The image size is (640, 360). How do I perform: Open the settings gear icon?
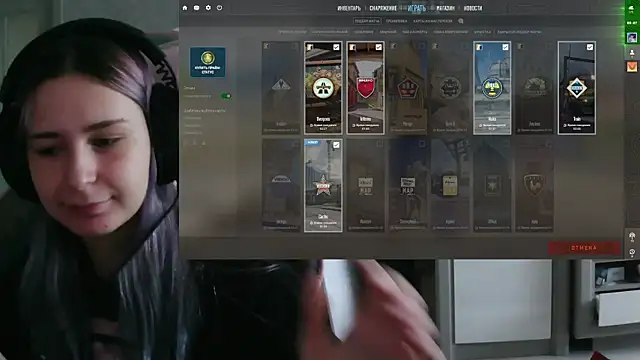pos(208,8)
